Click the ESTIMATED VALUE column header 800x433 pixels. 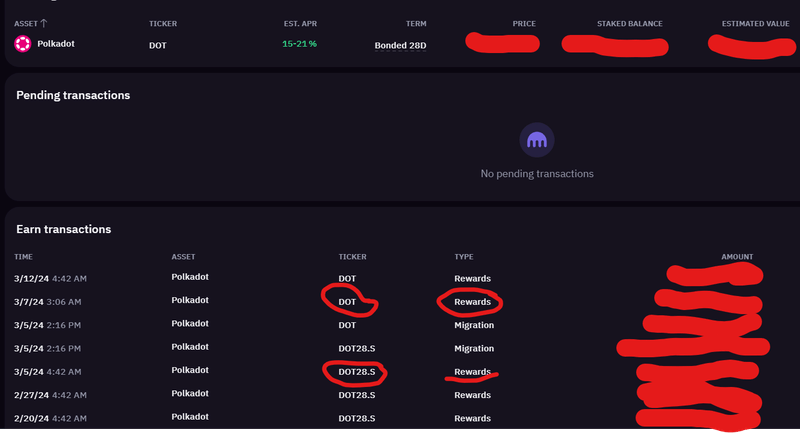(754, 23)
